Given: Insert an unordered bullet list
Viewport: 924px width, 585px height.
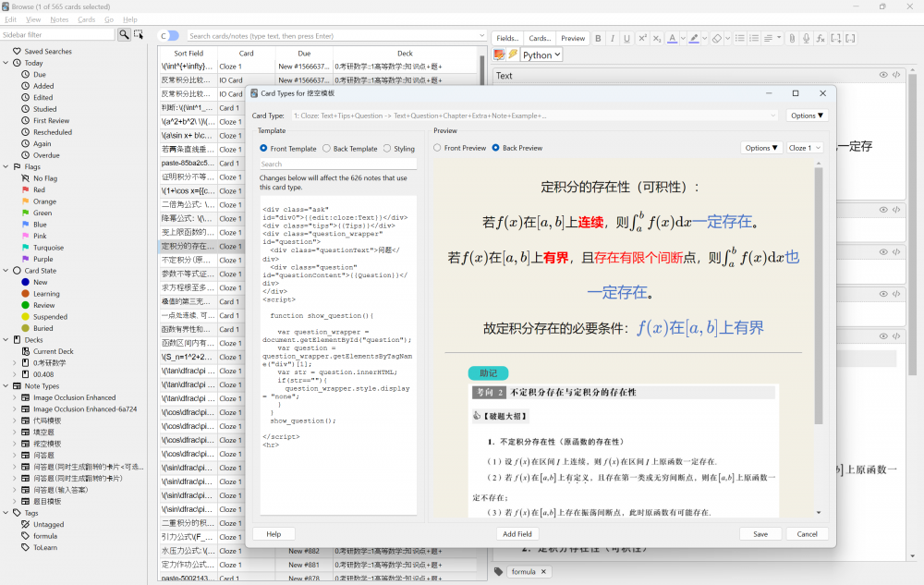Looking at the screenshot, I should click(739, 38).
